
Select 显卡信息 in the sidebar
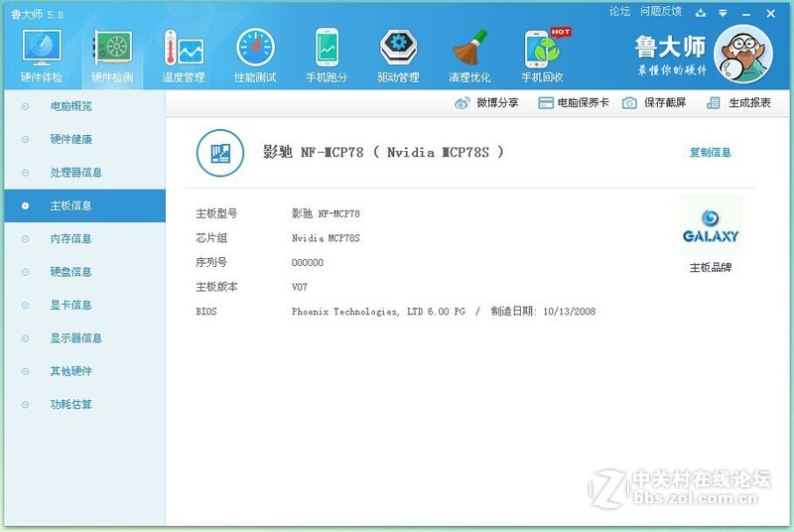84,306
